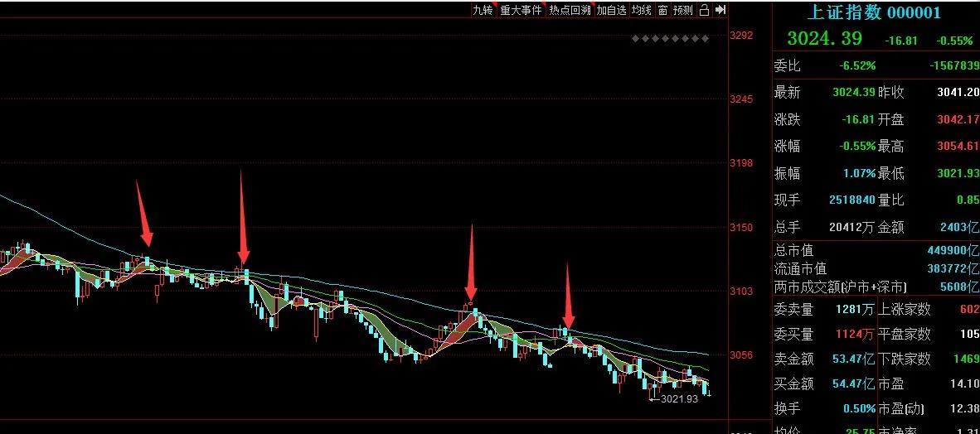Click the 3150 price axis label
The height and width of the screenshot is (434, 980).
(x=742, y=227)
